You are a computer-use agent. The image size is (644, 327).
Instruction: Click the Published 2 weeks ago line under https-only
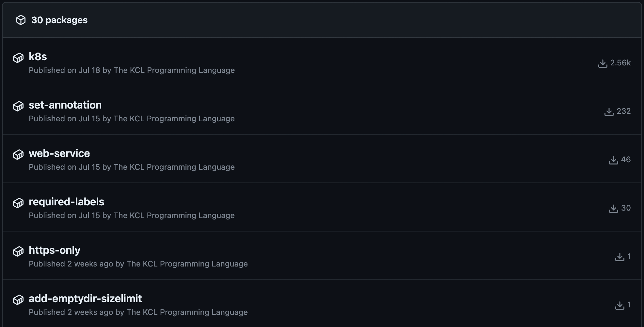tap(138, 264)
